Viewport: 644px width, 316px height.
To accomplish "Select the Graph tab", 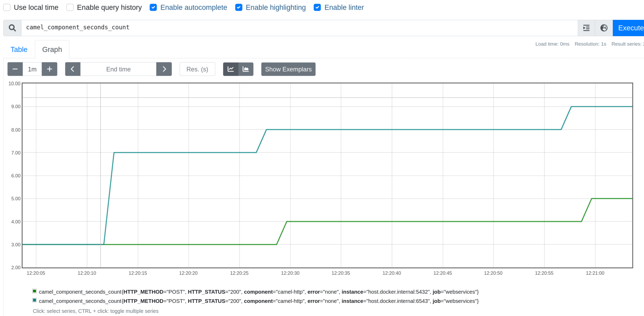I will point(52,49).
